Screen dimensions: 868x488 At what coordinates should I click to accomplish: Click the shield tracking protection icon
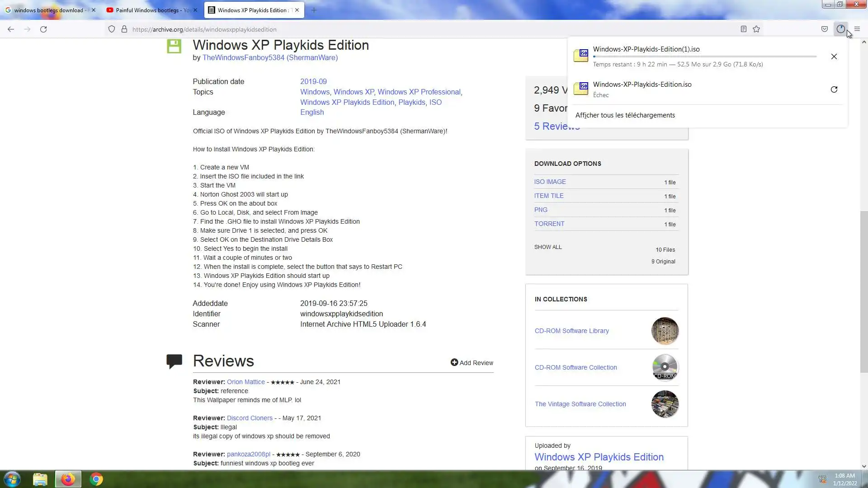pos(112,29)
